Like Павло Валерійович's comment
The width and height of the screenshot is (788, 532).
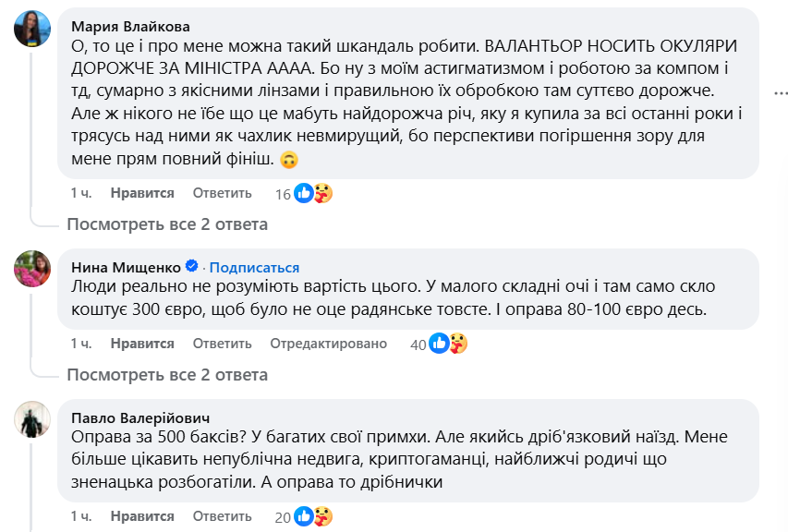[x=142, y=516]
